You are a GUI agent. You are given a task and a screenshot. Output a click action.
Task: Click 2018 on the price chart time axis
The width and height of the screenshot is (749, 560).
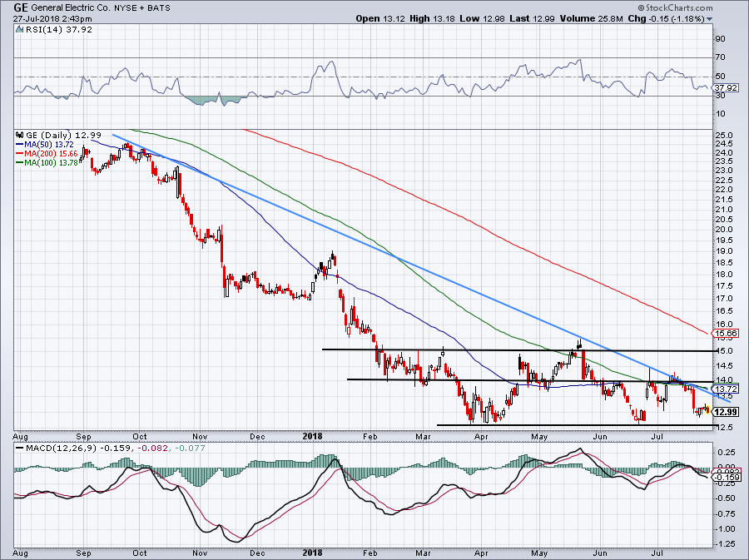click(x=312, y=436)
